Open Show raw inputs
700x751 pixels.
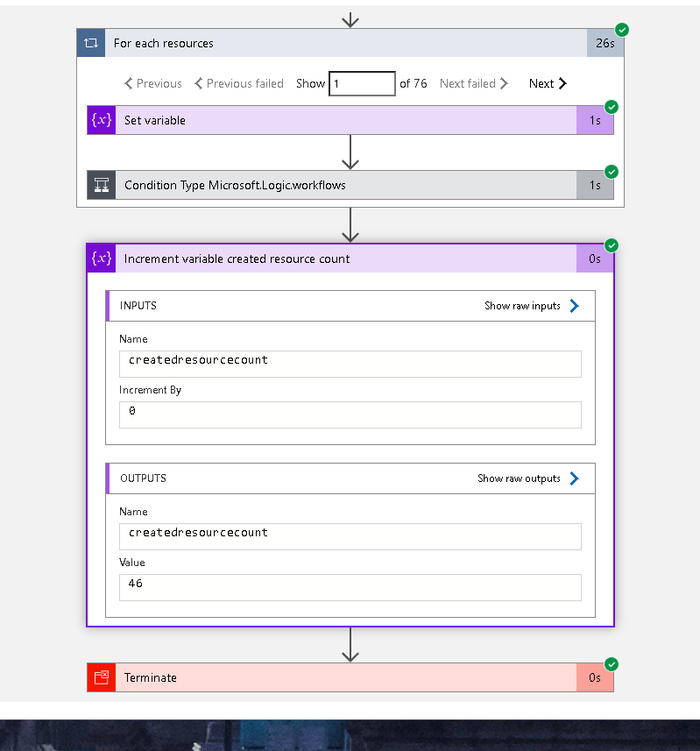tap(522, 306)
